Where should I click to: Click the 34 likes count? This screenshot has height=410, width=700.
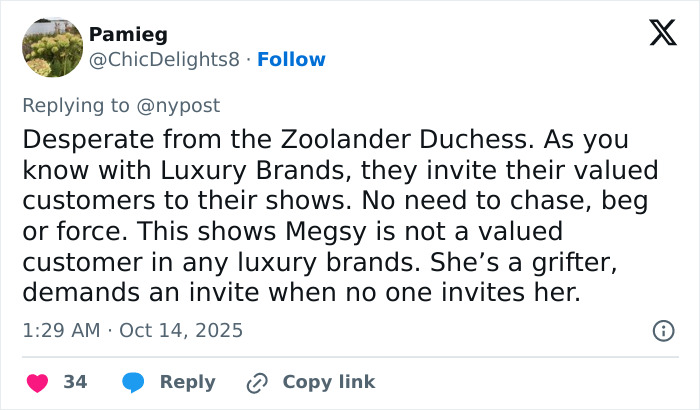point(75,382)
